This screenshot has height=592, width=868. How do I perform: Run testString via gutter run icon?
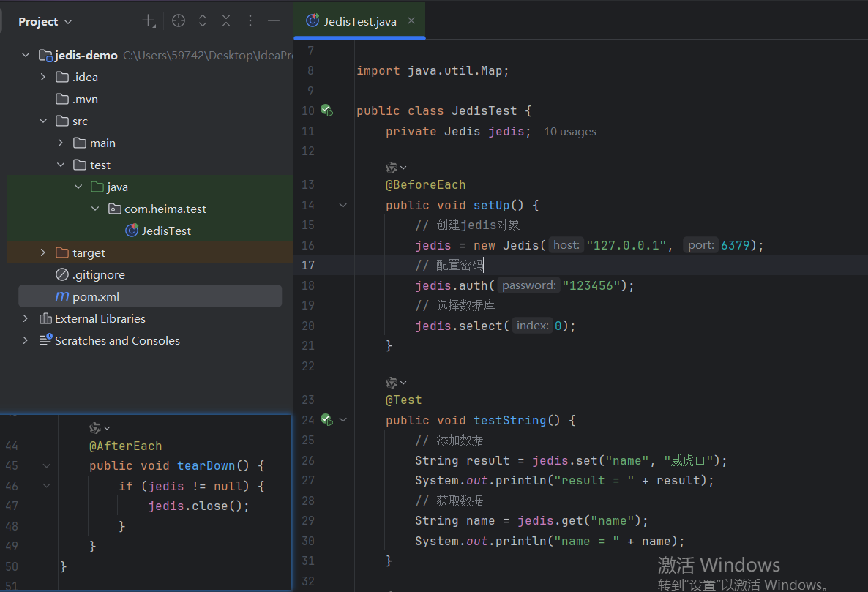(x=326, y=420)
